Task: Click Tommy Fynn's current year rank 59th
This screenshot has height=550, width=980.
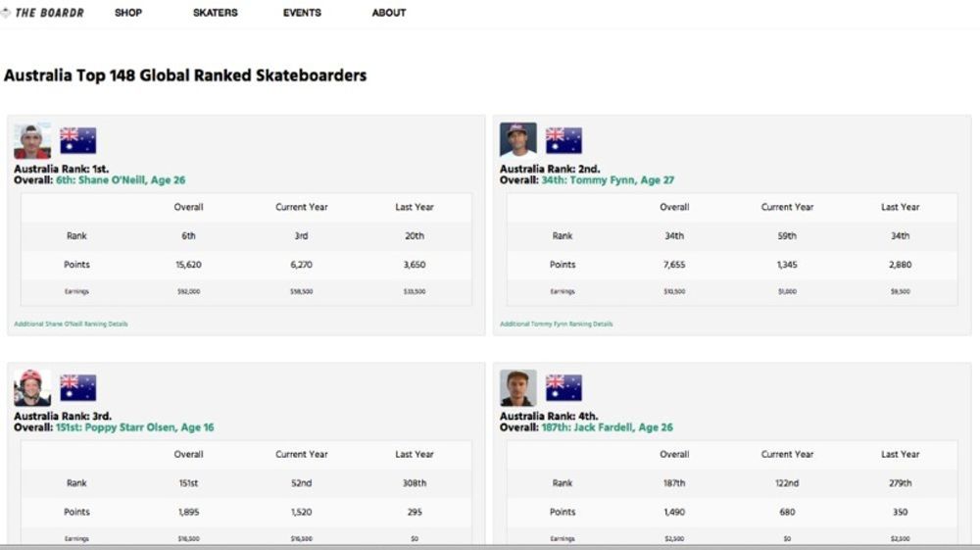Action: pos(787,235)
